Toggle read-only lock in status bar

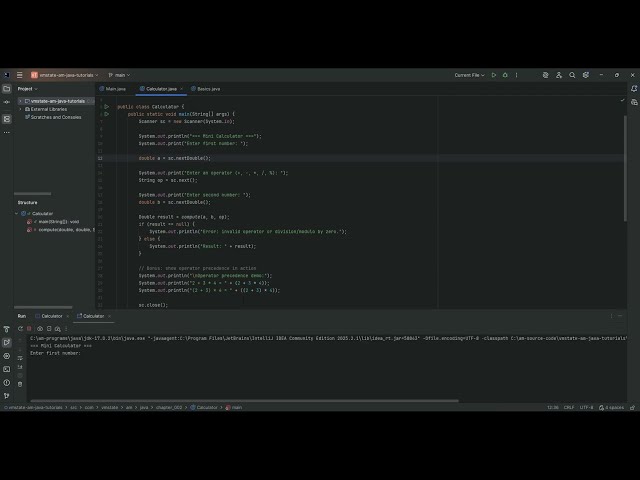coord(633,407)
